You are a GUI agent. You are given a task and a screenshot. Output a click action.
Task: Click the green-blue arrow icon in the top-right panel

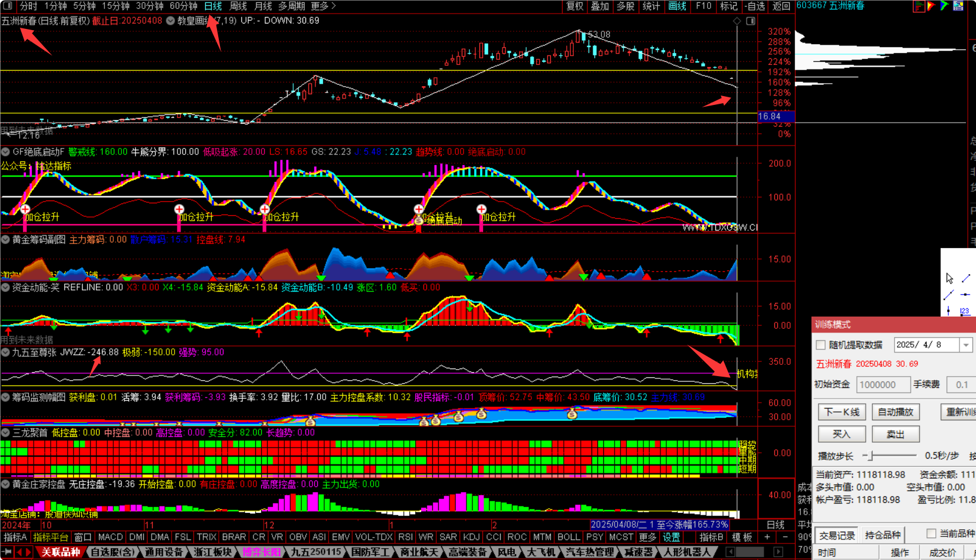944,6
